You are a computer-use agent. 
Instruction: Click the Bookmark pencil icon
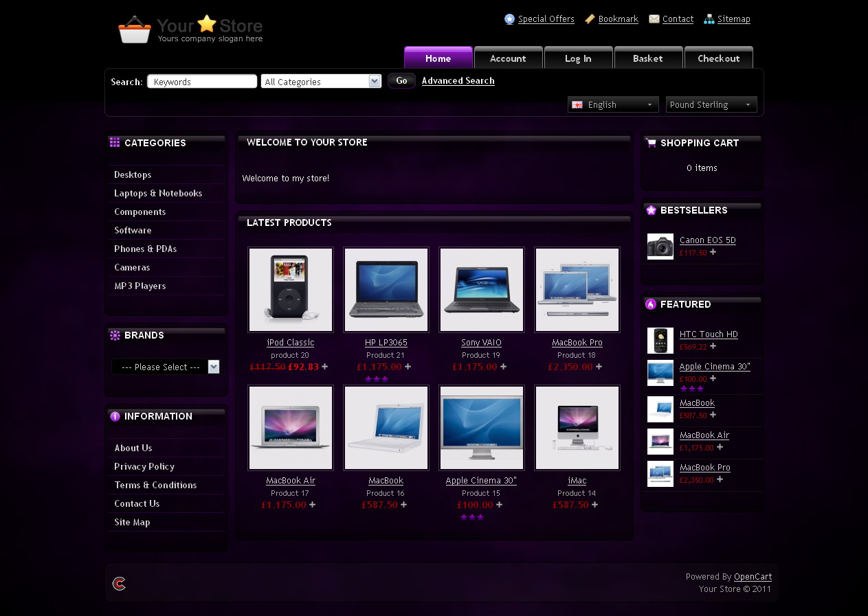click(590, 19)
